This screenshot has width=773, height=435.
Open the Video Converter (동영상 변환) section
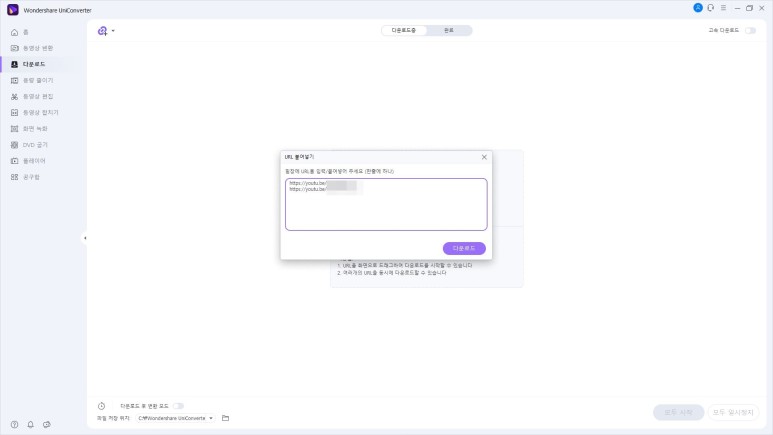click(x=32, y=48)
